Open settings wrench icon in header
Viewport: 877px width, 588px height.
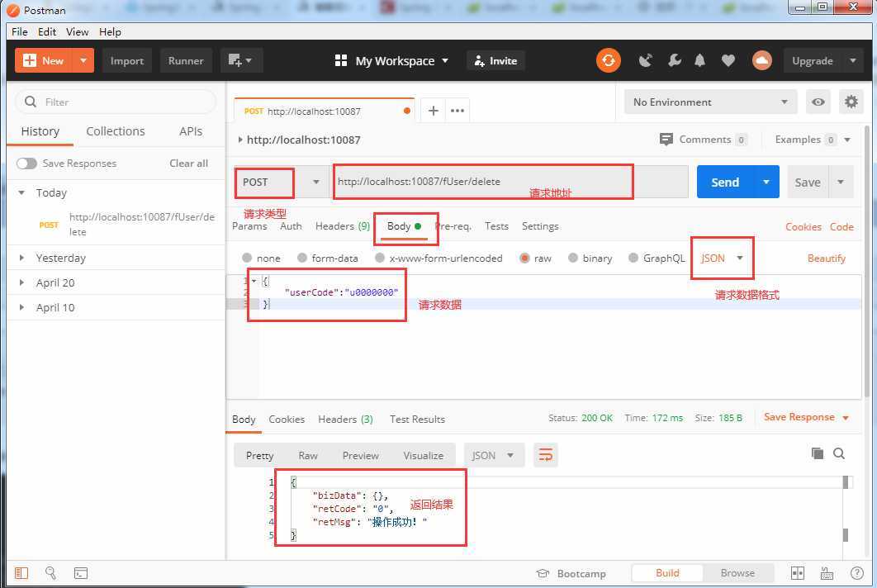click(674, 60)
